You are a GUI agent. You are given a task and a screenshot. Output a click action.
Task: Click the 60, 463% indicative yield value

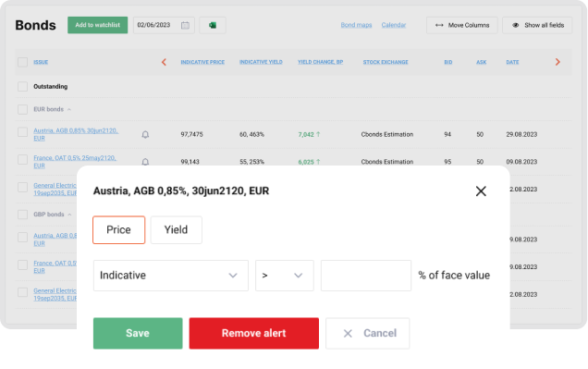point(251,134)
